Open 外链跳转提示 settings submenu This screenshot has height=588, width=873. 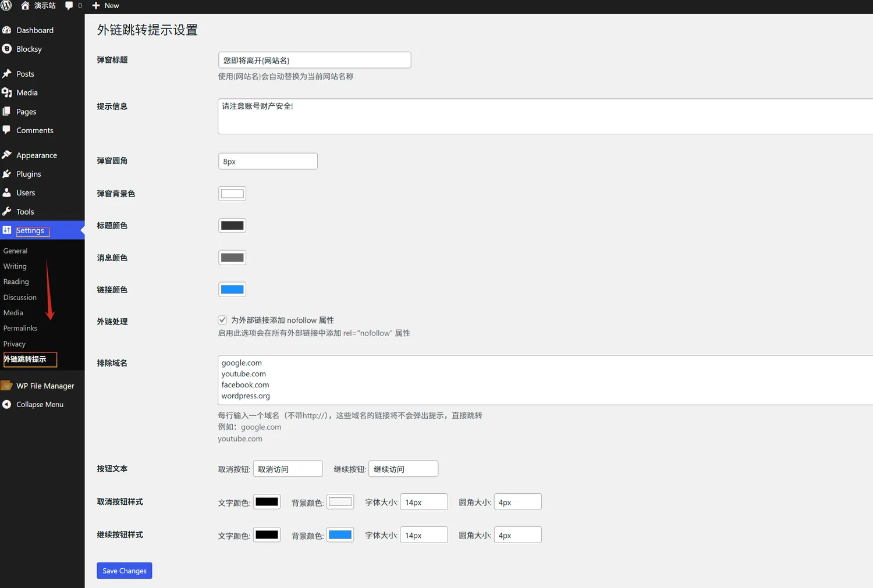(x=25, y=359)
